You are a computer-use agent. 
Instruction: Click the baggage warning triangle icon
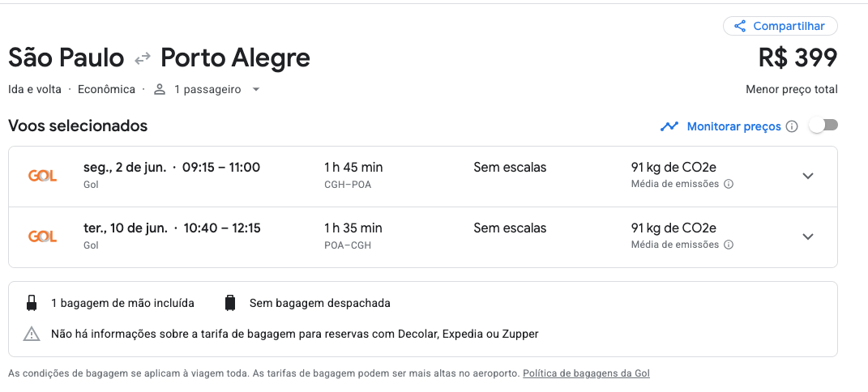click(32, 334)
